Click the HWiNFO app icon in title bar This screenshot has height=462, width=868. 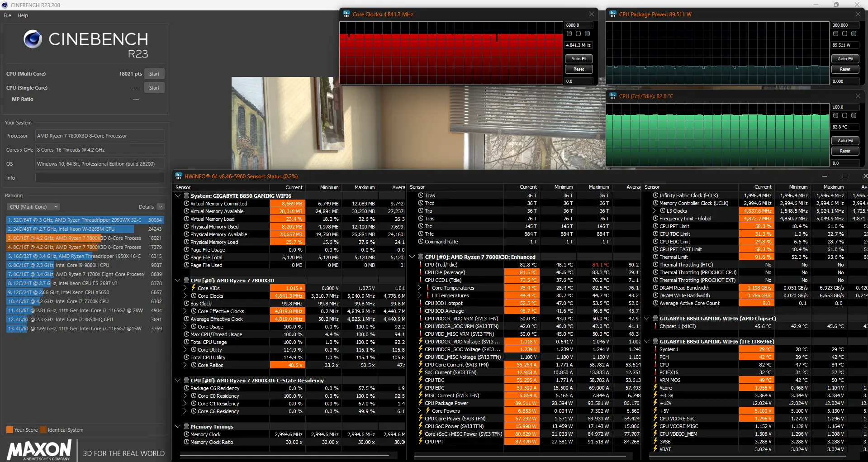pyautogui.click(x=179, y=176)
